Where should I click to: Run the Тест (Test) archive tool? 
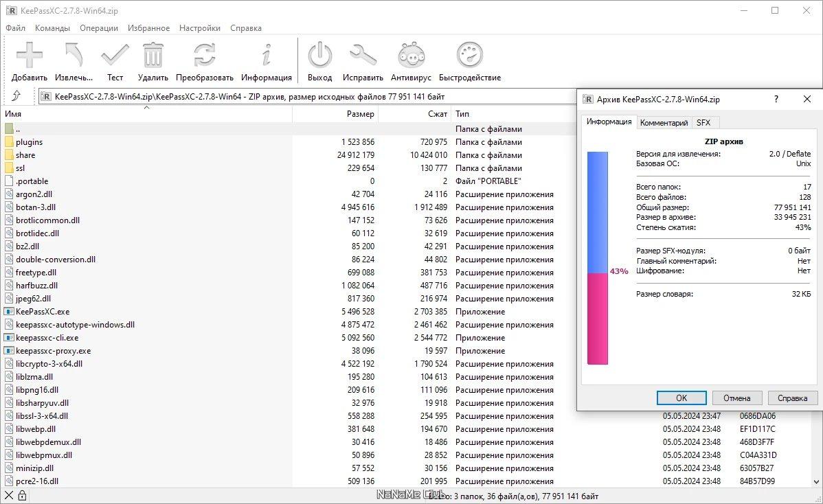click(115, 56)
